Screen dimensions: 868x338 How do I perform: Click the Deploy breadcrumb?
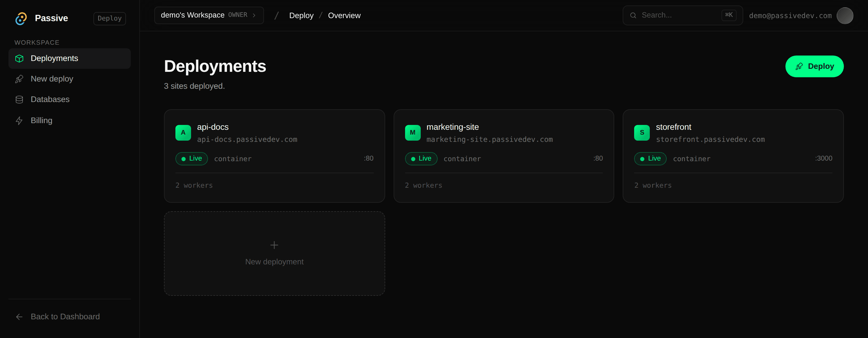coord(301,15)
